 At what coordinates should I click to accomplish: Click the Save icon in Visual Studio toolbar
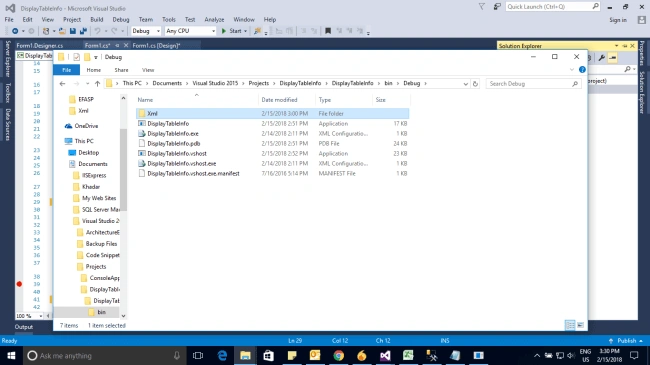[73, 31]
